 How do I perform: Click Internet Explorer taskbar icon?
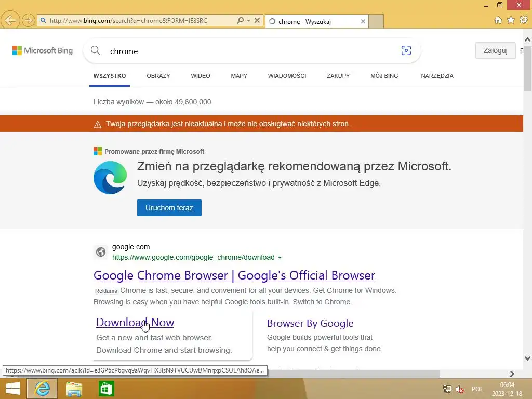42,389
